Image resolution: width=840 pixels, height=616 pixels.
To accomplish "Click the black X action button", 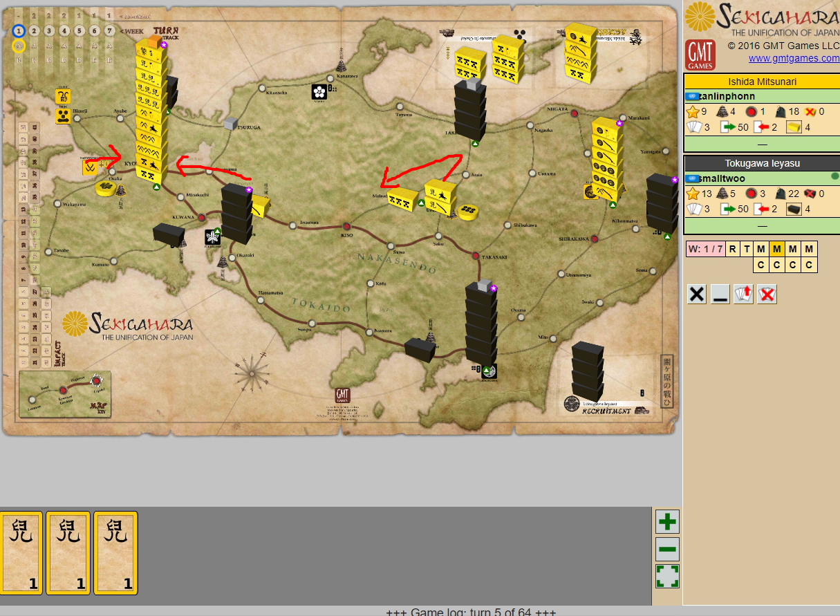I will coord(697,295).
